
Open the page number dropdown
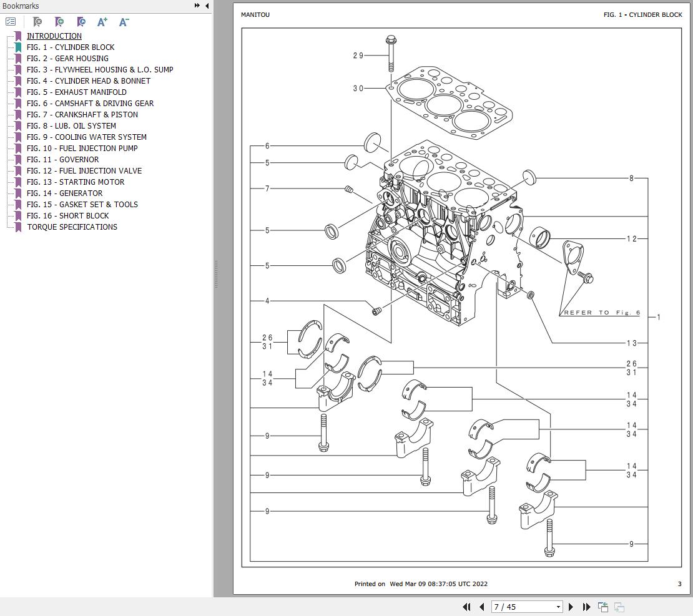point(558,607)
